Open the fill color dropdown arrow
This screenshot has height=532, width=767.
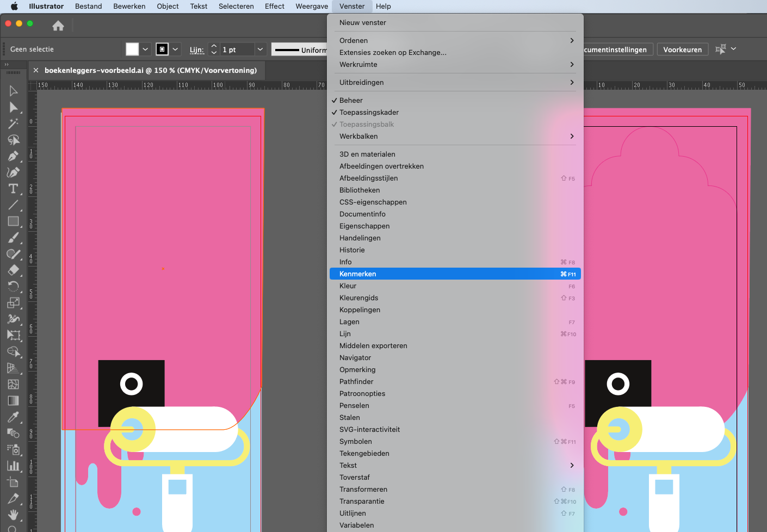145,50
